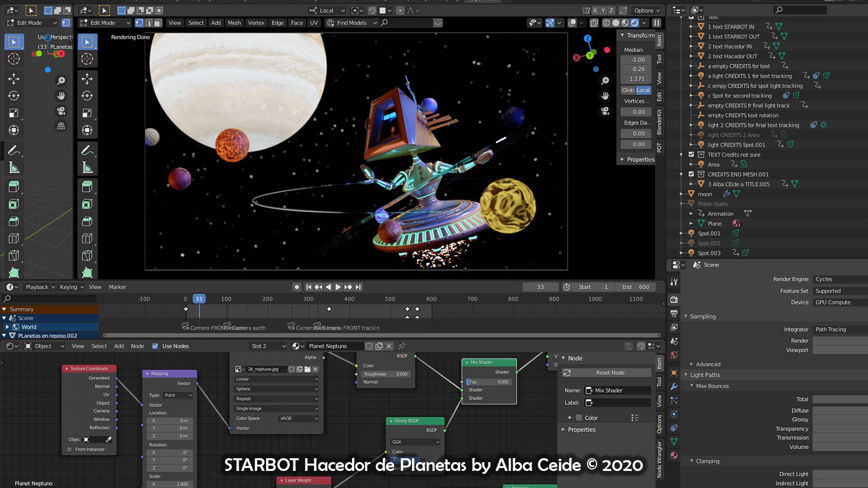Viewport: 868px width, 488px height.
Task: Select the Cursor tool in main viewport toolbar
Action: pos(87,59)
